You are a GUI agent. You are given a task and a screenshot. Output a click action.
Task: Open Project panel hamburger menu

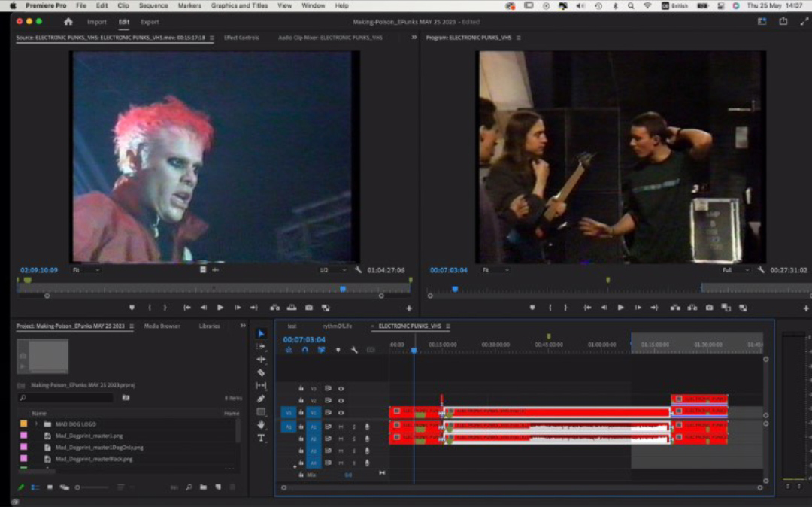pos(132,326)
